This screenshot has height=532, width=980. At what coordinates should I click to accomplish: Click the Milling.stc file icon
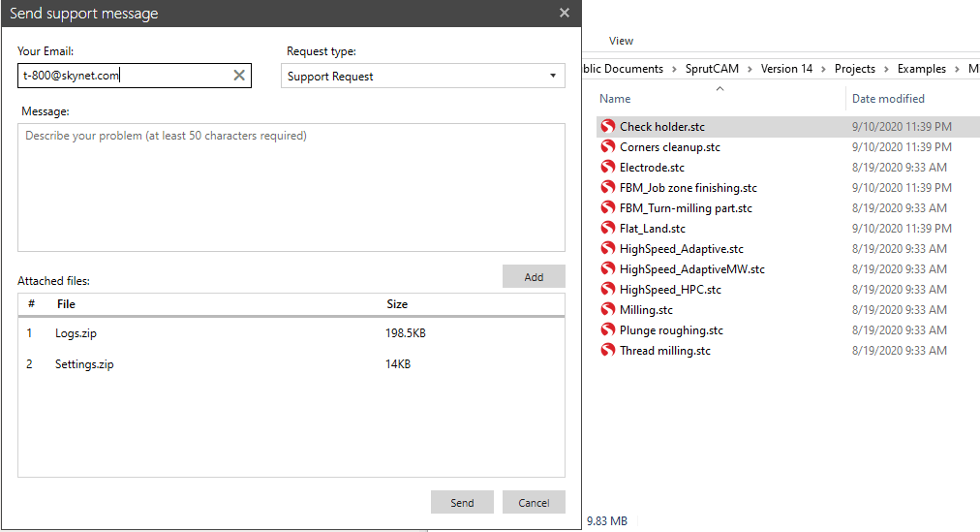pyautogui.click(x=607, y=309)
